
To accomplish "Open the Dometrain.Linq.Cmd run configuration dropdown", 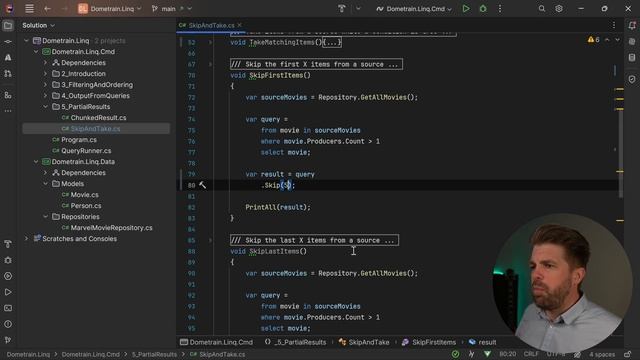I will tap(414, 9).
